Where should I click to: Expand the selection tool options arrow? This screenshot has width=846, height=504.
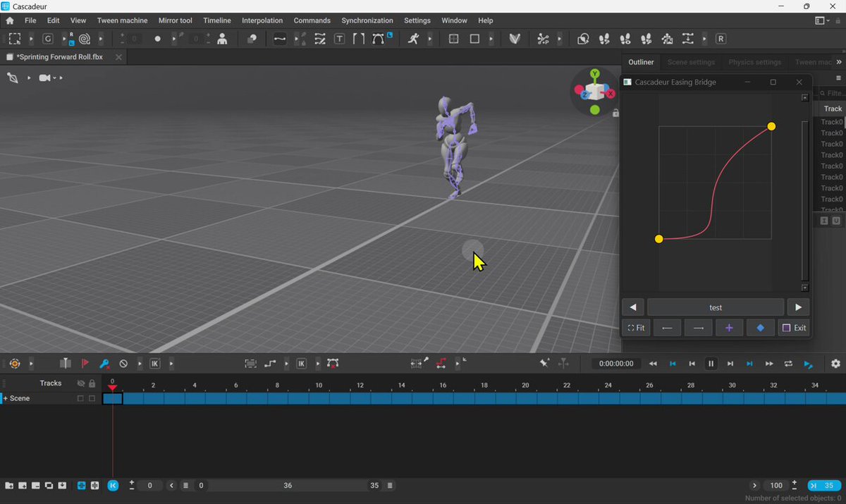click(x=30, y=39)
